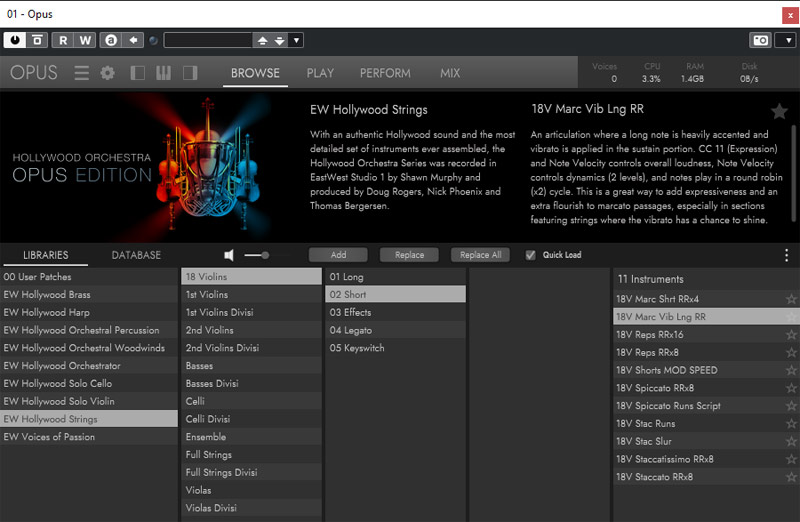Click the speaker preview volume icon
800x522 pixels.
(229, 255)
